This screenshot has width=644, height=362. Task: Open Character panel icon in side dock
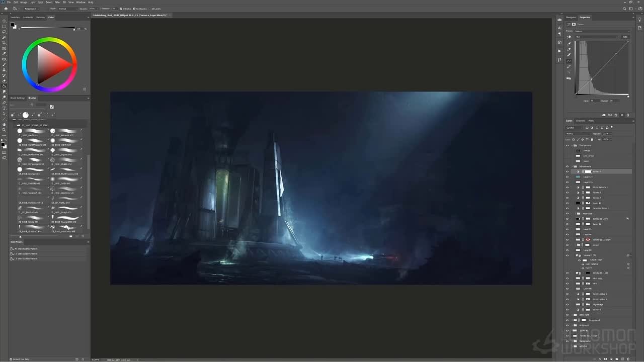pyautogui.click(x=559, y=28)
